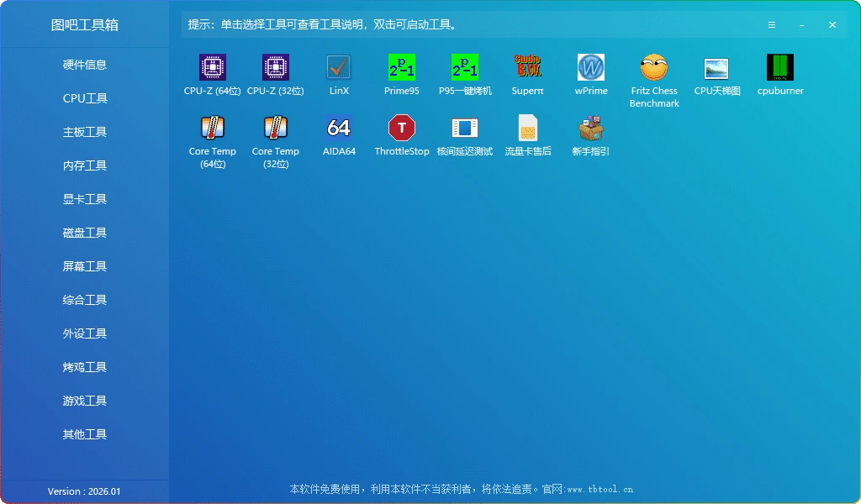Select the LinX stress test tool
Image resolution: width=861 pixels, height=504 pixels.
coord(338,74)
